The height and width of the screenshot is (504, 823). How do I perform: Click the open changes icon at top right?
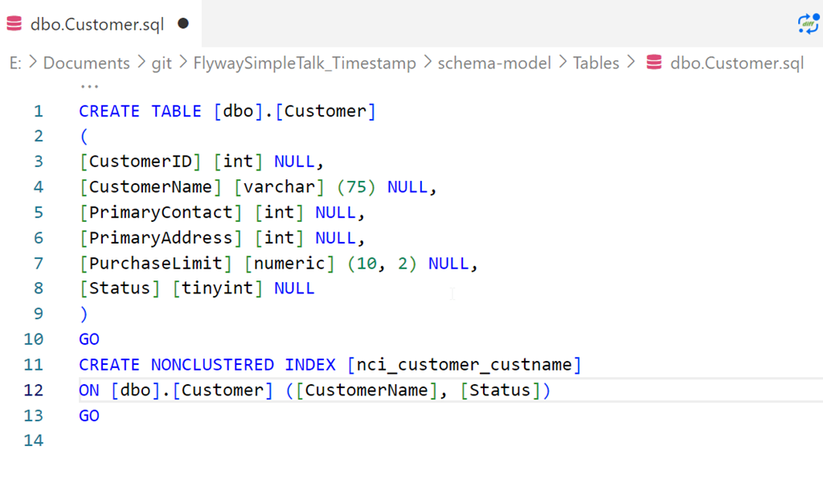(x=807, y=23)
